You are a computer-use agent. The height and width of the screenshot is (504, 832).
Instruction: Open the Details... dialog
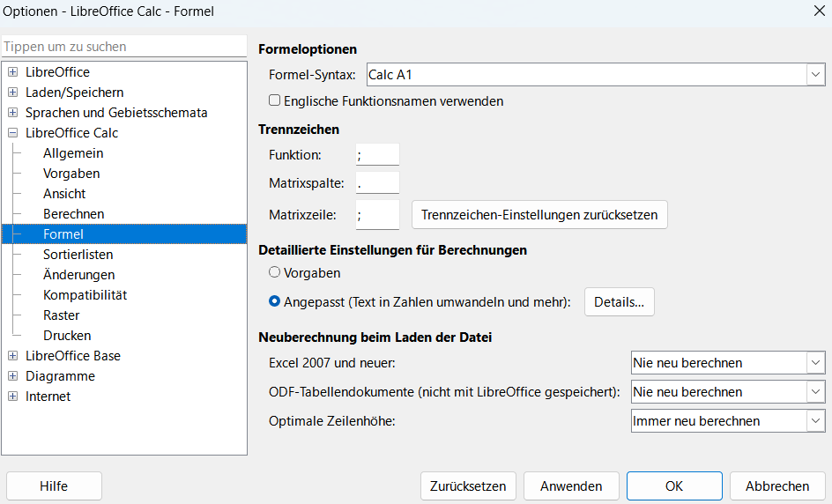[620, 302]
